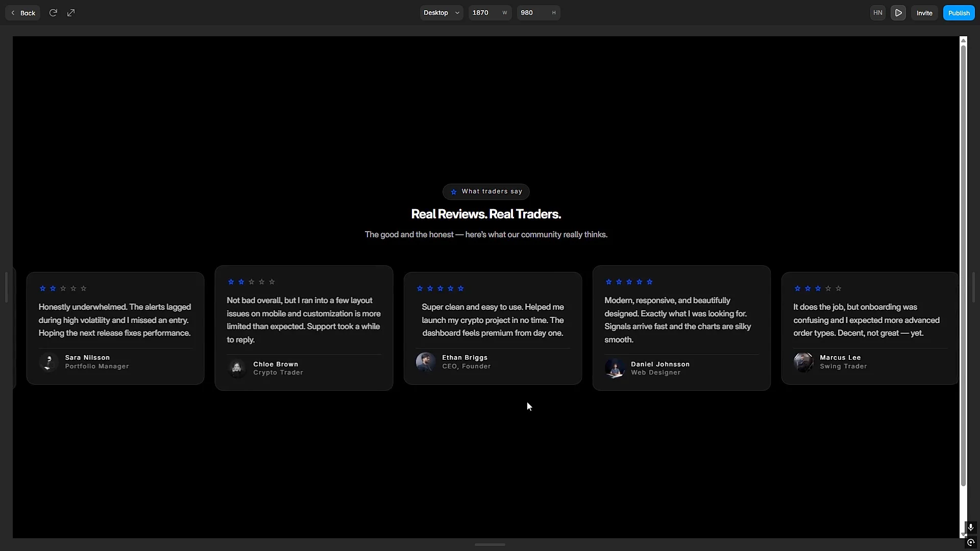The width and height of the screenshot is (980, 551).
Task: Click Marcus Lee's avatar
Action: click(803, 362)
